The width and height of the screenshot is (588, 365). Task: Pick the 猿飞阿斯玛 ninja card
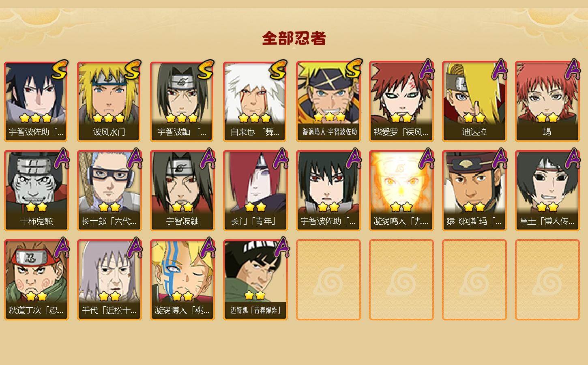pos(474,191)
